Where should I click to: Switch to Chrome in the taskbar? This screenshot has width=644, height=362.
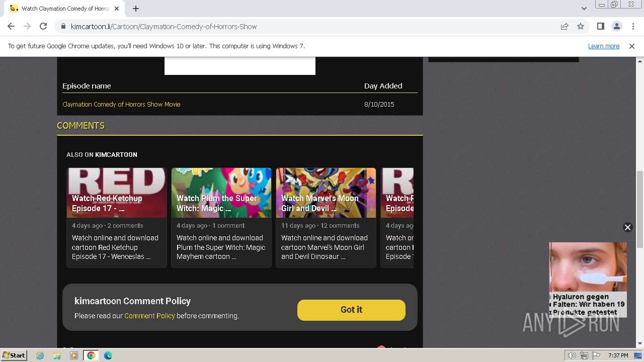pos(91,355)
